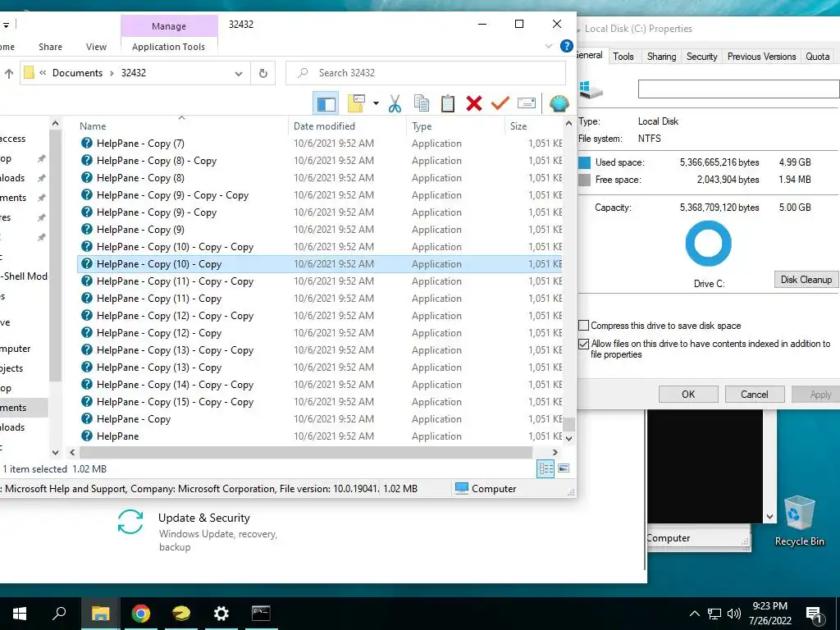Click the orange checkmark Properties icon
This screenshot has height=630, width=840.
point(500,103)
